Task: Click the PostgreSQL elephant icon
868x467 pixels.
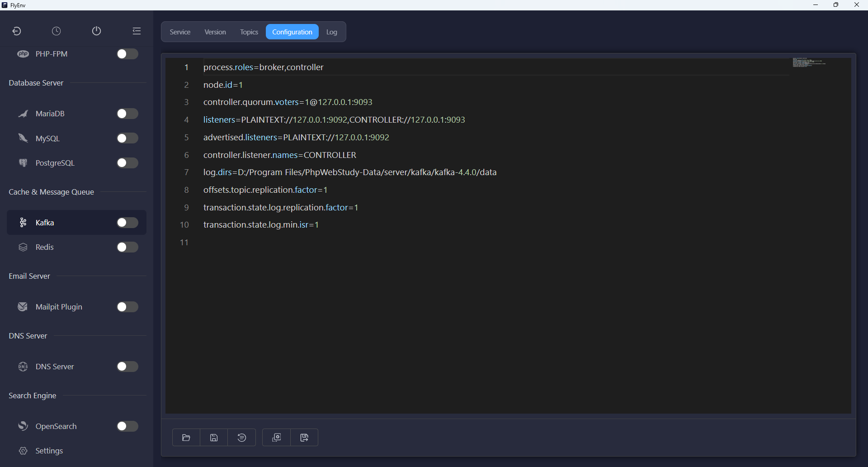Action: coord(23,163)
